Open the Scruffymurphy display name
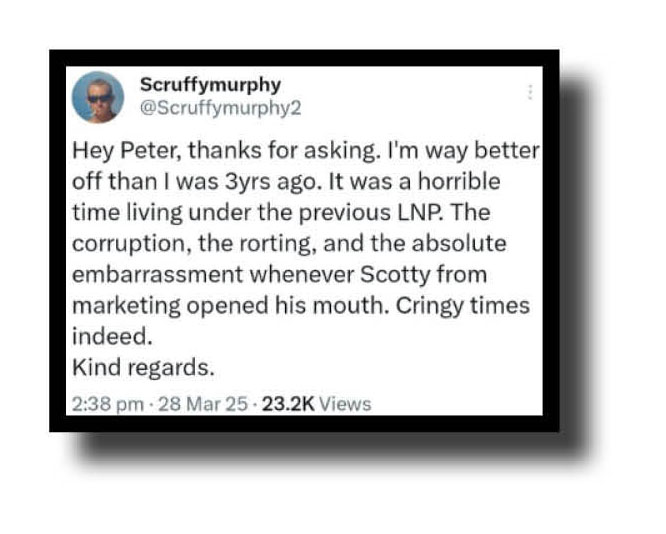Screen dimensions: 666x534 pyautogui.click(x=210, y=83)
